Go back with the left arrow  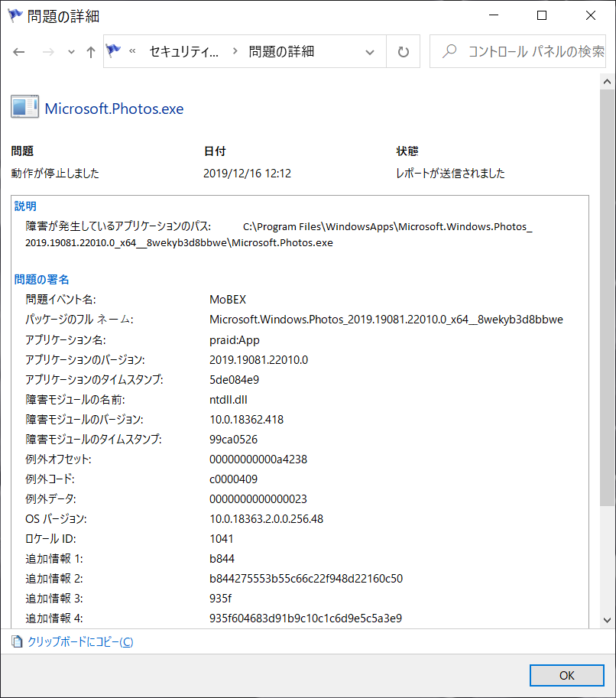click(18, 52)
